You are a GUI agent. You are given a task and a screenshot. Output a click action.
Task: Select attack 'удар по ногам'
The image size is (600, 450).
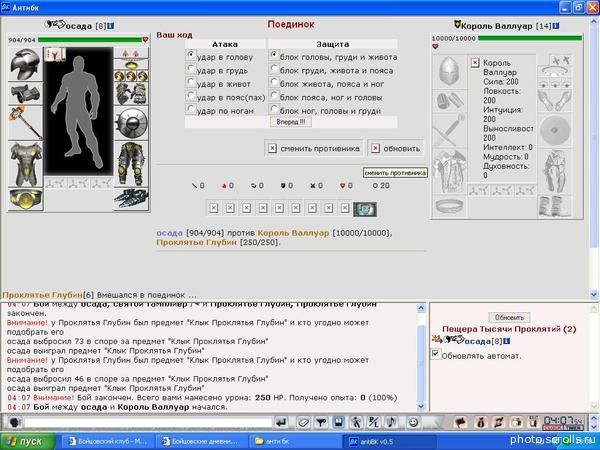coord(191,109)
